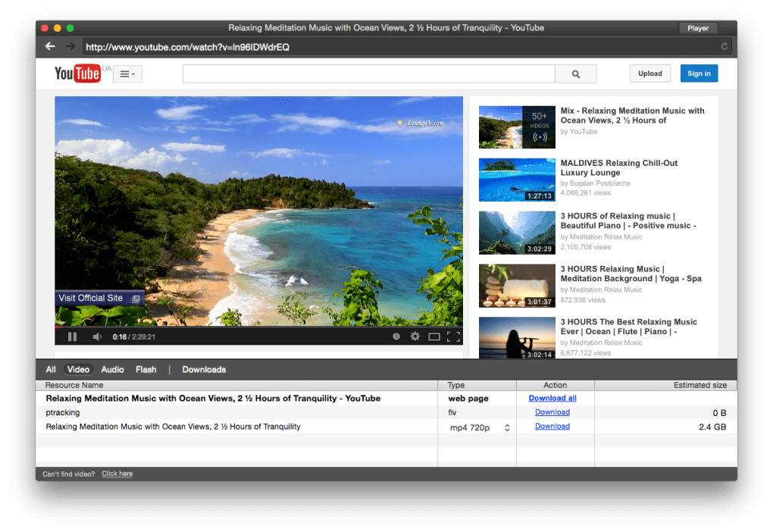Viewport: 773px width, 532px height.
Task: Open 3 HOURS Beautiful Piano video thumbnail
Action: pos(517,233)
